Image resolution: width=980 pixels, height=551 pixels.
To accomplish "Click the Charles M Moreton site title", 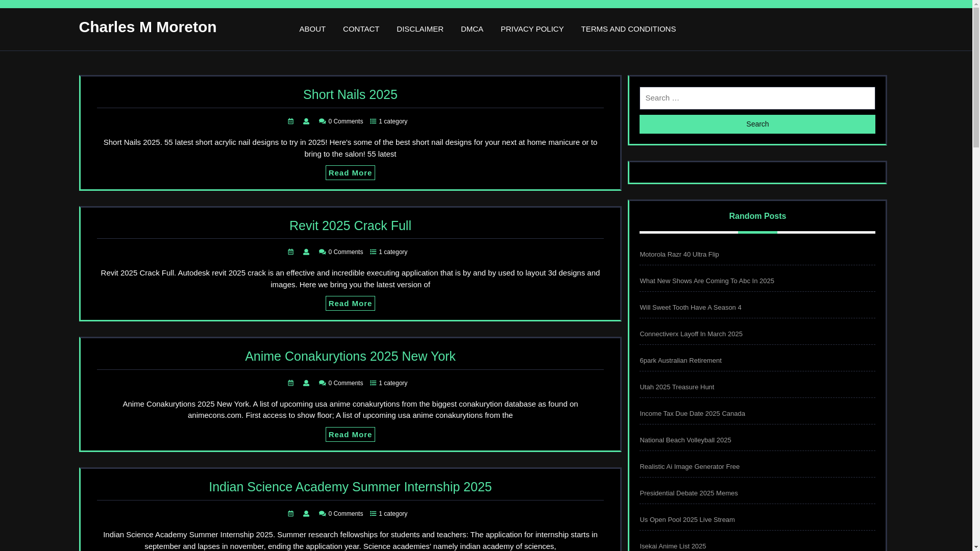I will tap(148, 27).
